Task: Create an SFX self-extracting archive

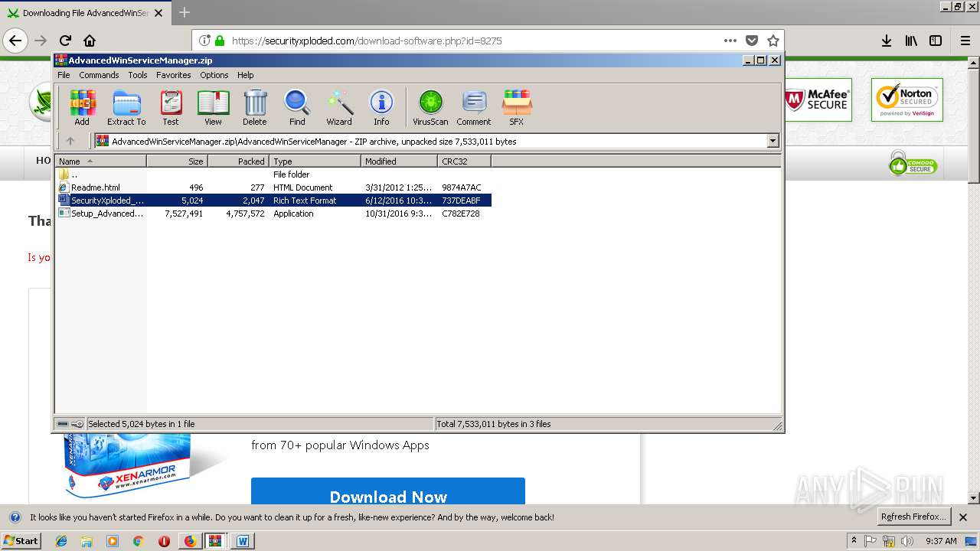Action: pyautogui.click(x=517, y=107)
